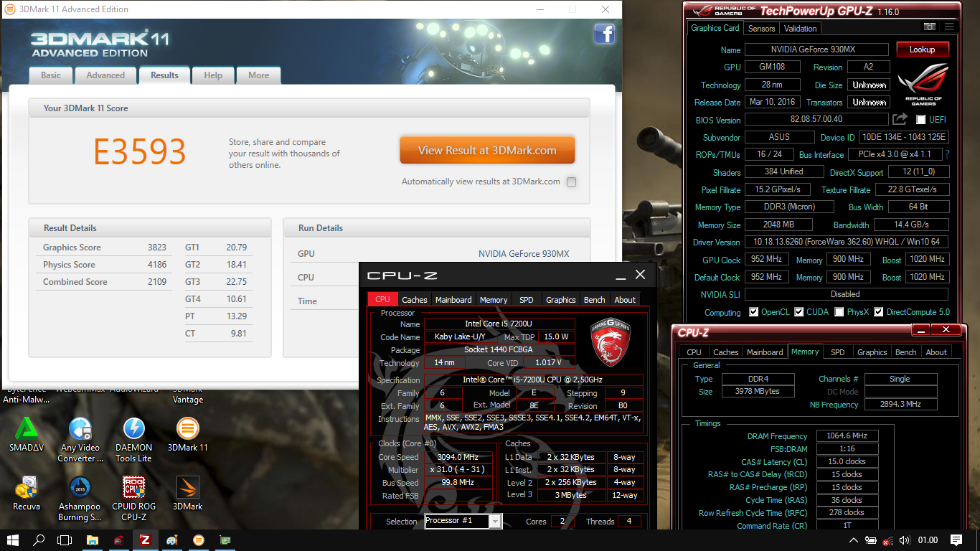Image resolution: width=980 pixels, height=551 pixels.
Task: Open DAEMON Tools Lite desktop icon
Action: tap(133, 441)
